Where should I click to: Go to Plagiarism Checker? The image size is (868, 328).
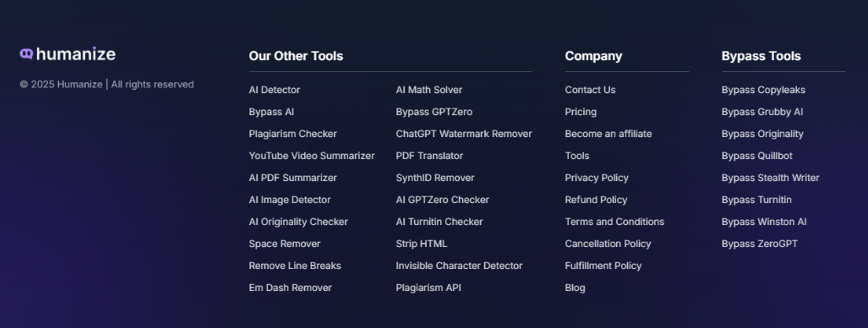pyautogui.click(x=293, y=134)
